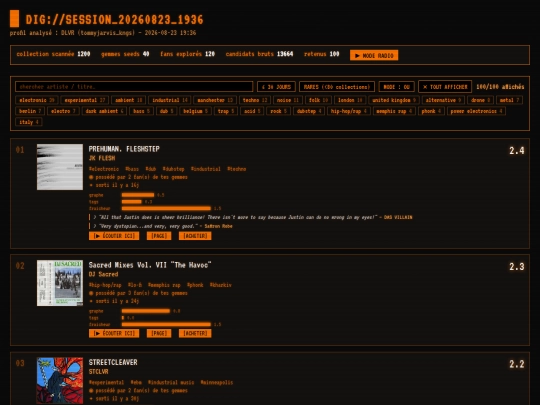The width and height of the screenshot is (540, 405).
Task: Enable the dark ambient tag filter
Action: pyautogui.click(x=104, y=111)
